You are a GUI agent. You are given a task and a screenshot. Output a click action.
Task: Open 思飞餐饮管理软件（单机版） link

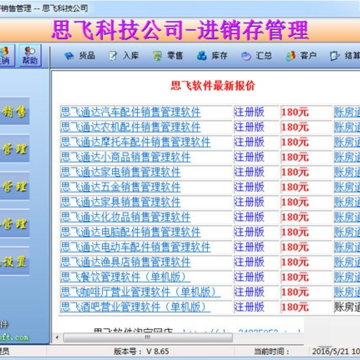coord(125,277)
